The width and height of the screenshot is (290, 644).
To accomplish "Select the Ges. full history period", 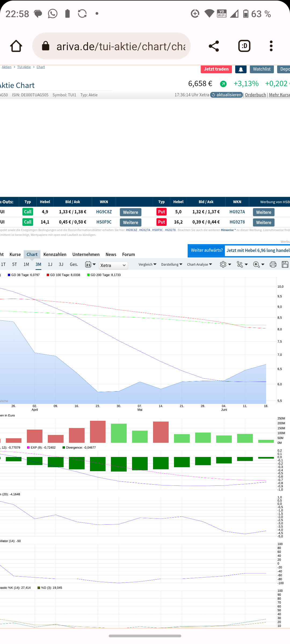I will pos(74,264).
